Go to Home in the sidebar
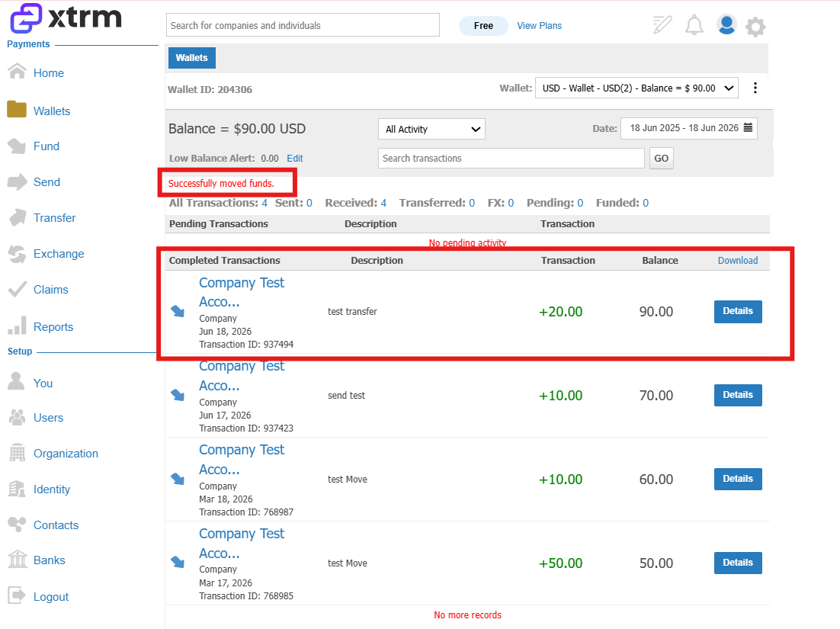Viewport: 840px width, 629px height. click(x=49, y=73)
